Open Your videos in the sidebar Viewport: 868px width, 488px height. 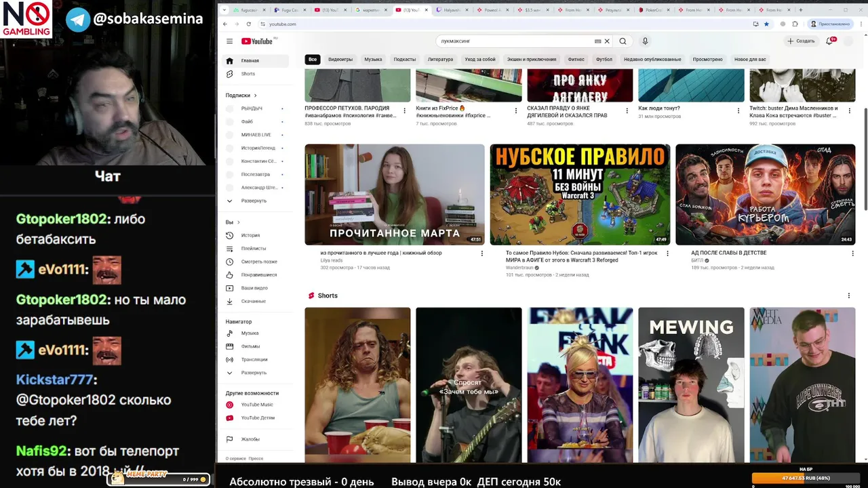[256, 288]
